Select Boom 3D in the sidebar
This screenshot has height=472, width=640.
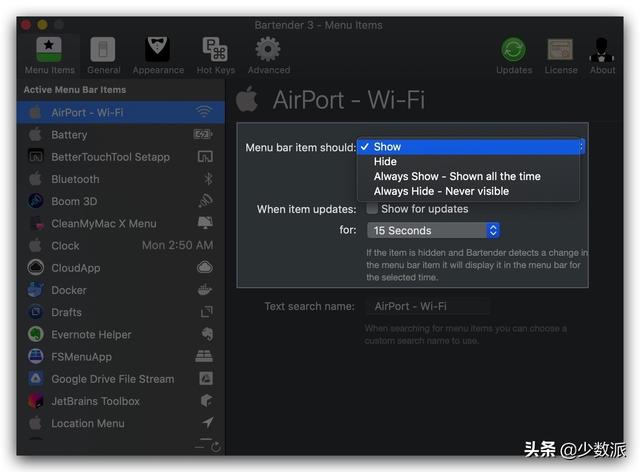click(121, 201)
